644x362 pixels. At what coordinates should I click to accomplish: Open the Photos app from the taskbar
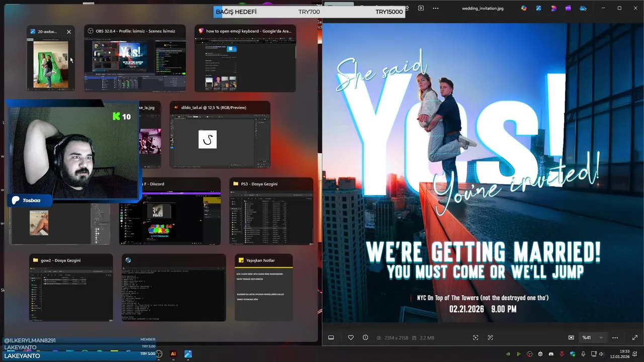[188, 354]
